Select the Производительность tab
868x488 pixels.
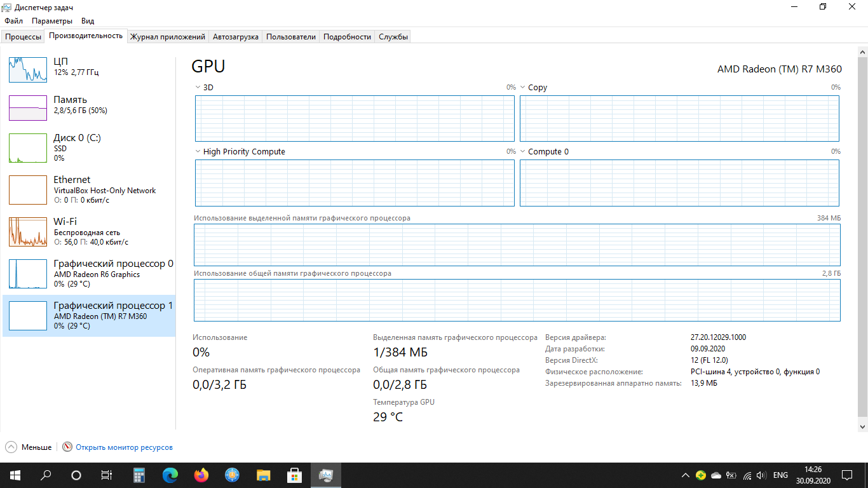(x=86, y=36)
